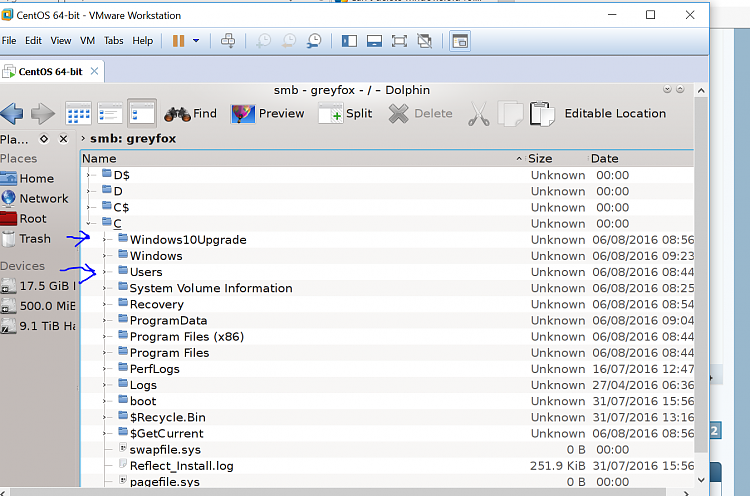
Task: Open the View menu
Action: tap(61, 41)
